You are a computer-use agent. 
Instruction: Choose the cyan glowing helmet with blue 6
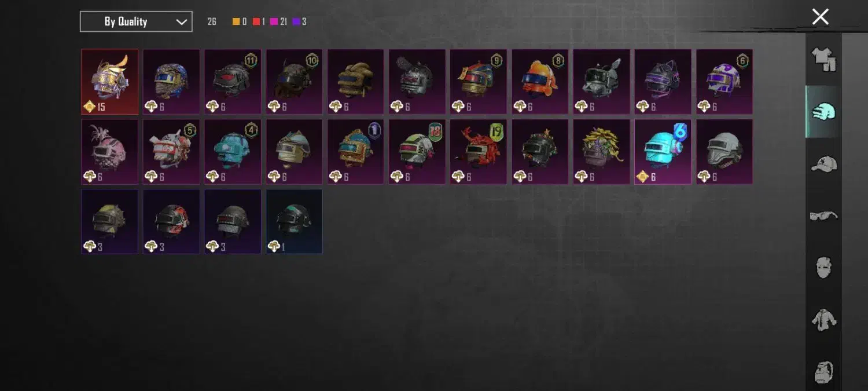(x=663, y=152)
